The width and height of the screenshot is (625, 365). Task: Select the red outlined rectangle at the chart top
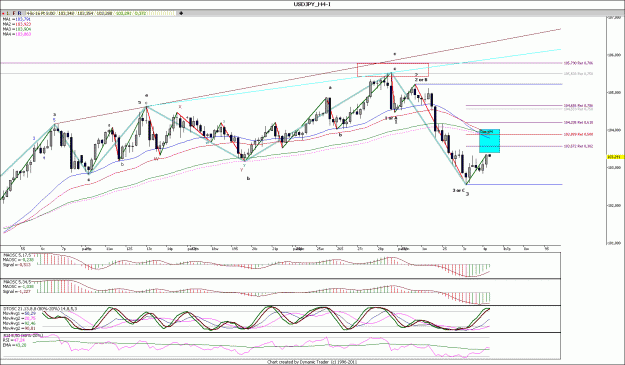pyautogui.click(x=393, y=70)
